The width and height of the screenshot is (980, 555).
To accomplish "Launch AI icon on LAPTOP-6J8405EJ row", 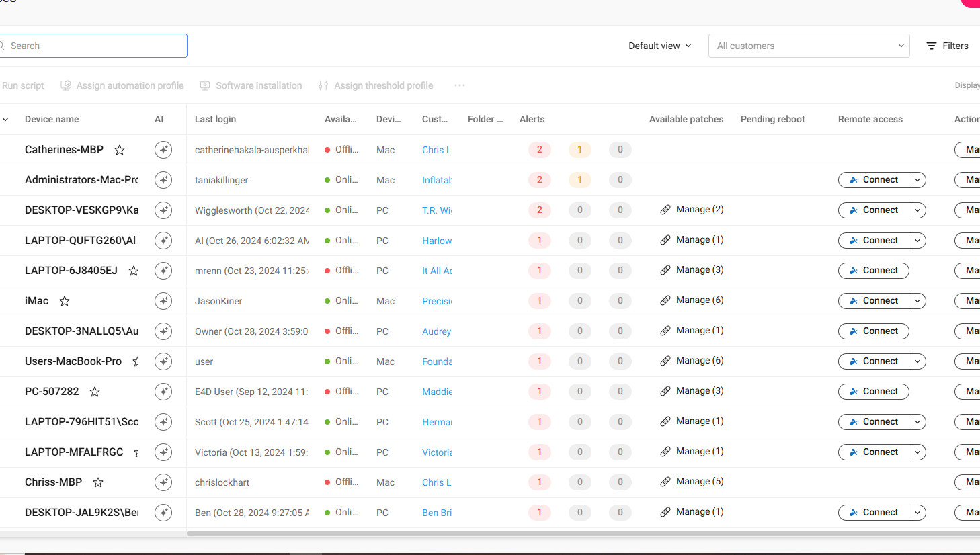I will [x=163, y=271].
